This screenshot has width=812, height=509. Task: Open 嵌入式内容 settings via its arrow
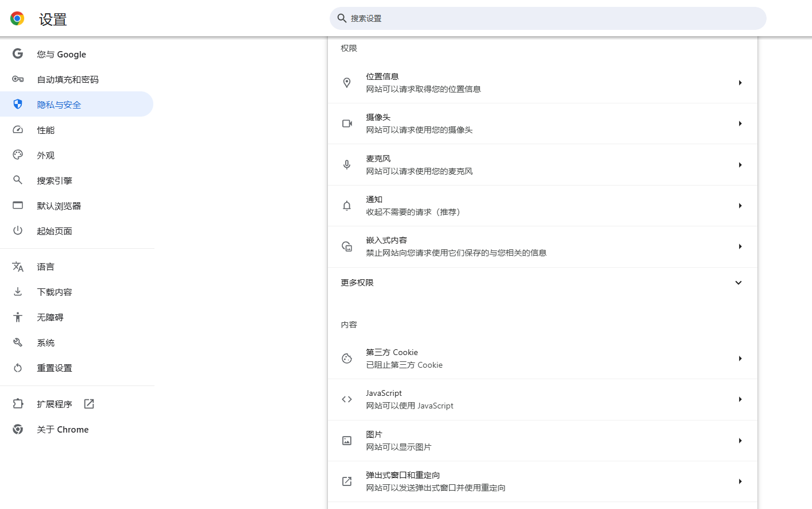[x=740, y=246]
